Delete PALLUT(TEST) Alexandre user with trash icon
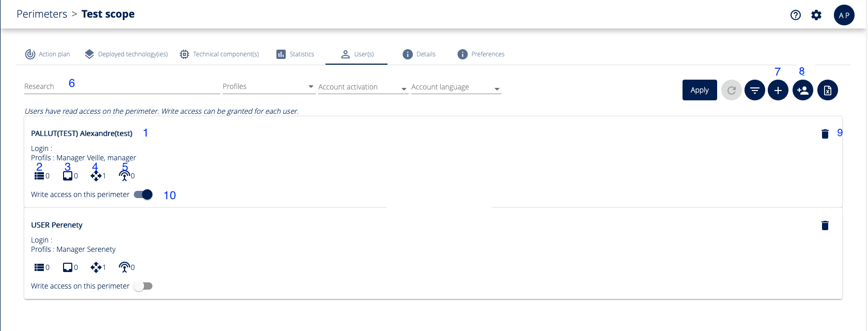868x331 pixels. pyautogui.click(x=825, y=134)
